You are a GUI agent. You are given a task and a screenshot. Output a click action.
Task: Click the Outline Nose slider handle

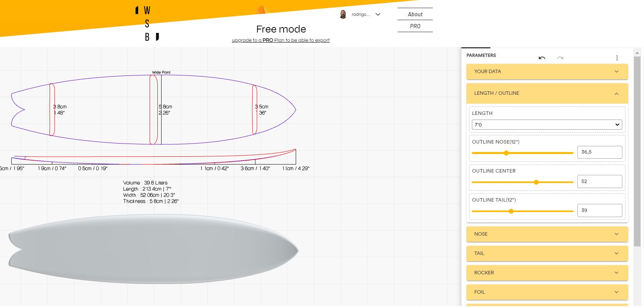click(x=506, y=153)
